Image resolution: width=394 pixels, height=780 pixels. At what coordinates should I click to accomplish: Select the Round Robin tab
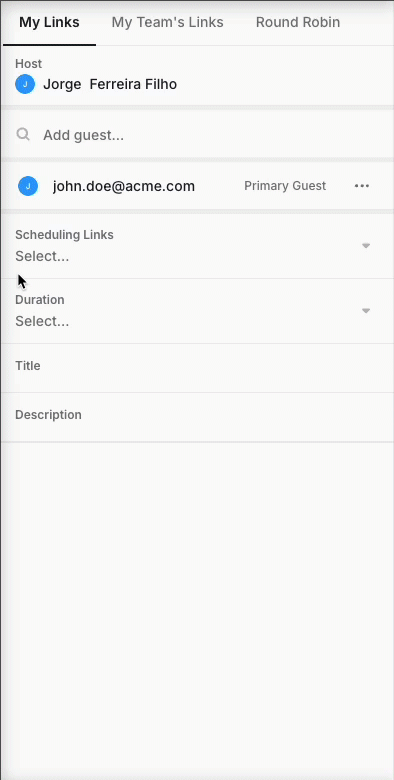pyautogui.click(x=297, y=22)
